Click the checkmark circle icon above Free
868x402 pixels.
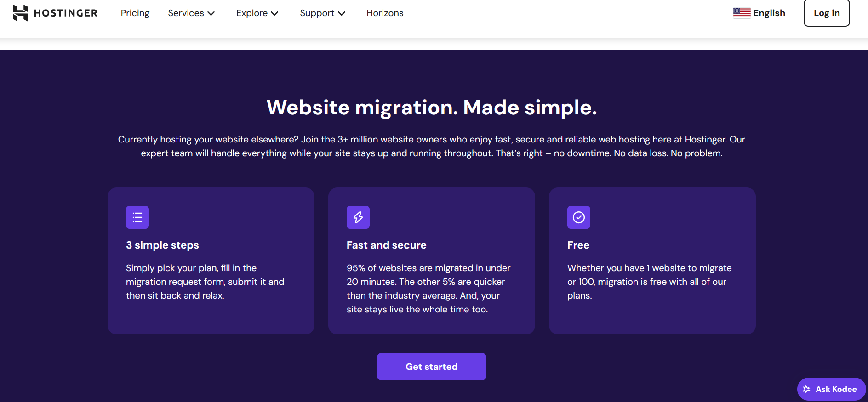click(579, 217)
